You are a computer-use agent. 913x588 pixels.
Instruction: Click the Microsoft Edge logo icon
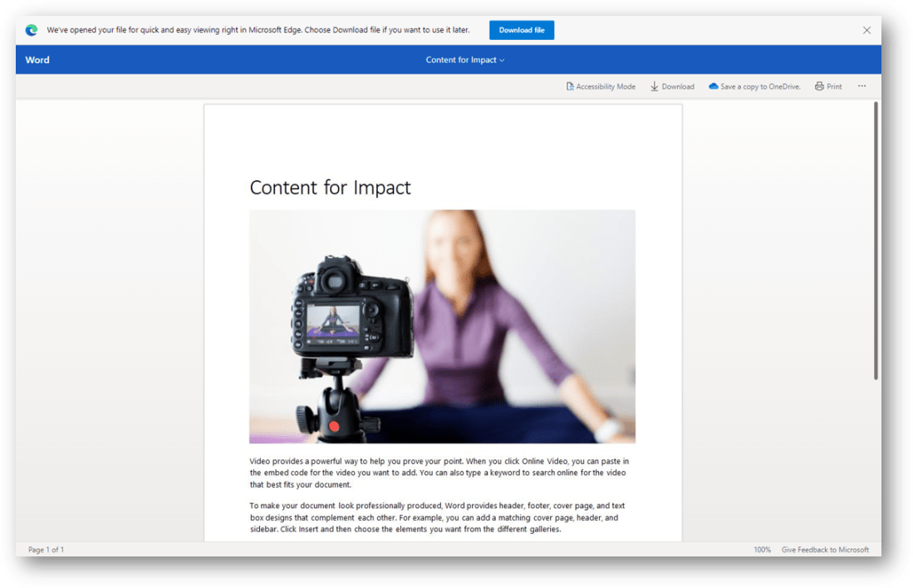click(32, 30)
